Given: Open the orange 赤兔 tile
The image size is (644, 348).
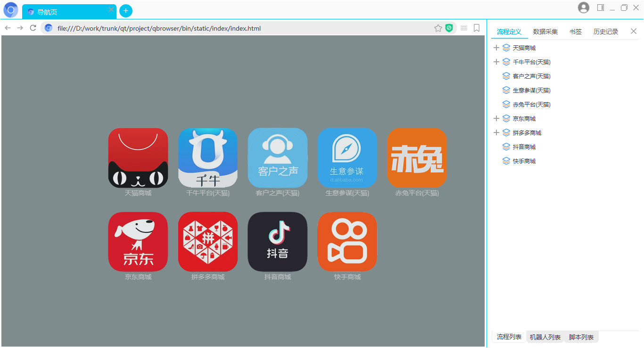Looking at the screenshot, I should point(417,158).
